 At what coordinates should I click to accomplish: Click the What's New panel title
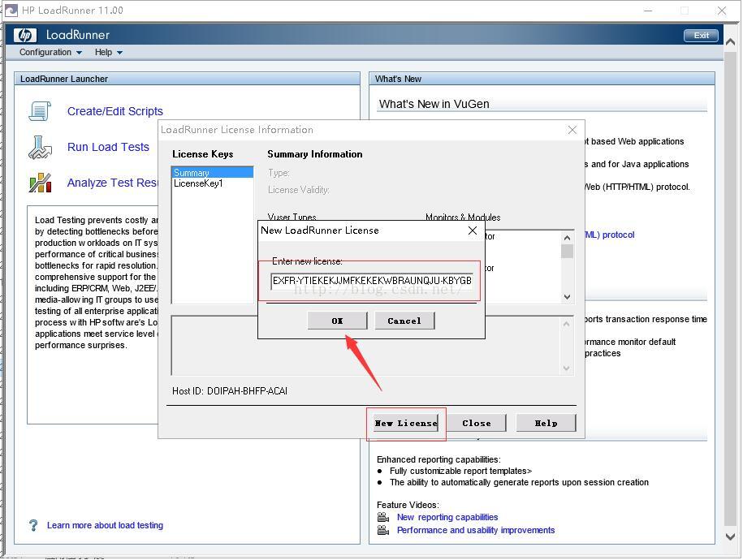click(x=398, y=79)
